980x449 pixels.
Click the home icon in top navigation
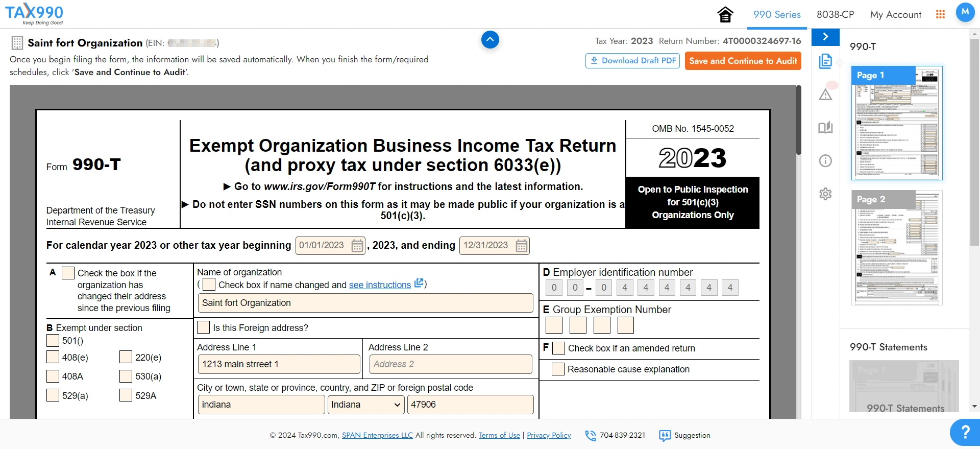pos(725,15)
